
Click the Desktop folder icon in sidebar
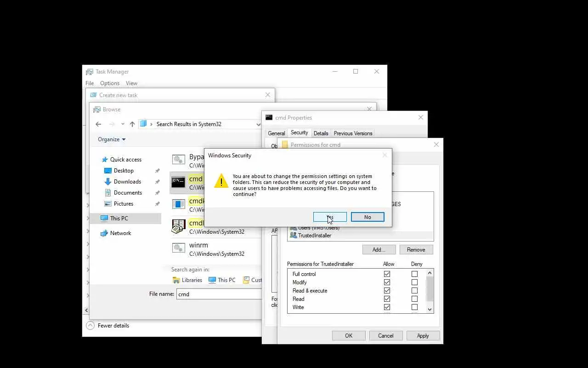pos(108,171)
